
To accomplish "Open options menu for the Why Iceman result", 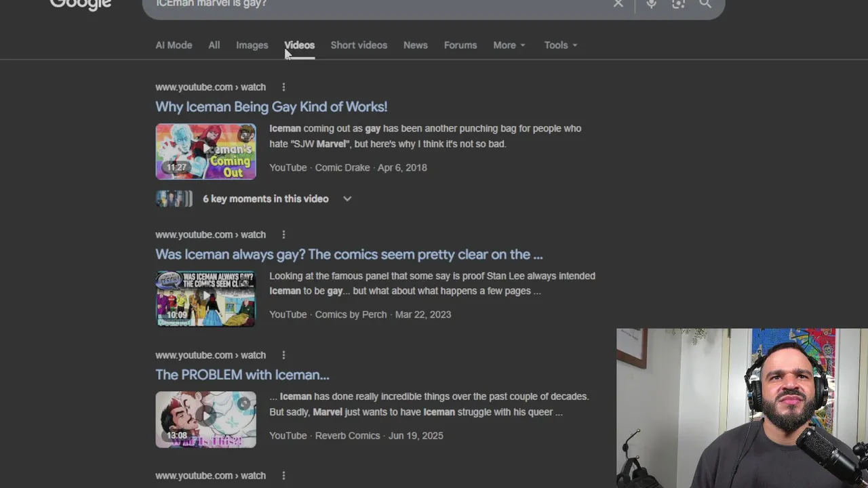I will tap(283, 87).
